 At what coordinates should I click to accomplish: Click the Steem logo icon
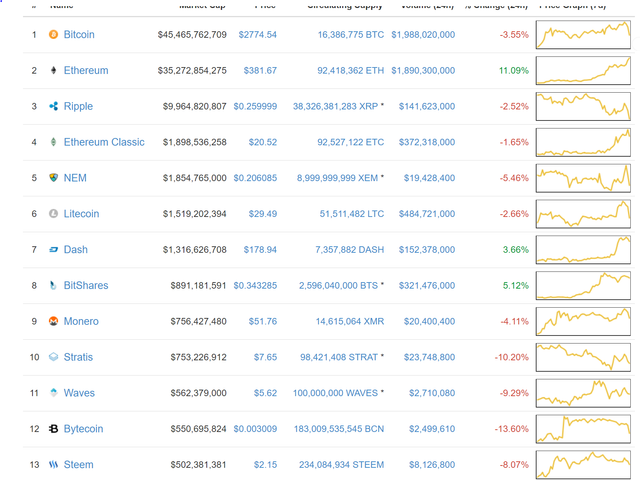[53, 465]
